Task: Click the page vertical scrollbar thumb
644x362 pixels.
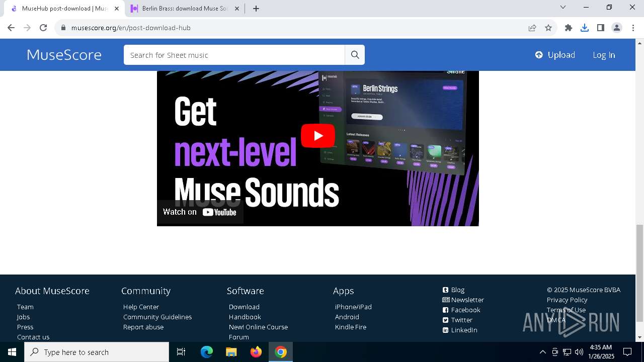Action: (639, 273)
